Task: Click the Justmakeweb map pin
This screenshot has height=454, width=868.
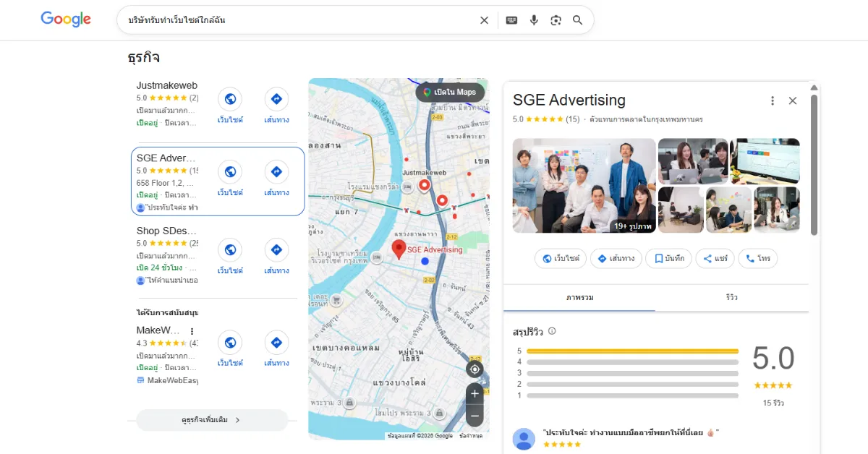Action: pyautogui.click(x=425, y=187)
